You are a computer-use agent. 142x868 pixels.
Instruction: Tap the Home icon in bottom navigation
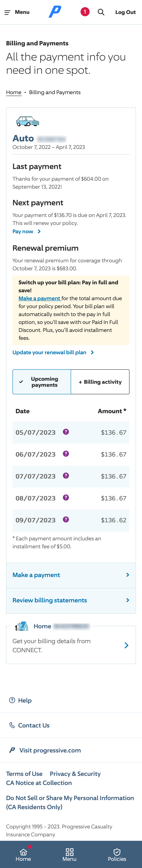(x=23, y=855)
